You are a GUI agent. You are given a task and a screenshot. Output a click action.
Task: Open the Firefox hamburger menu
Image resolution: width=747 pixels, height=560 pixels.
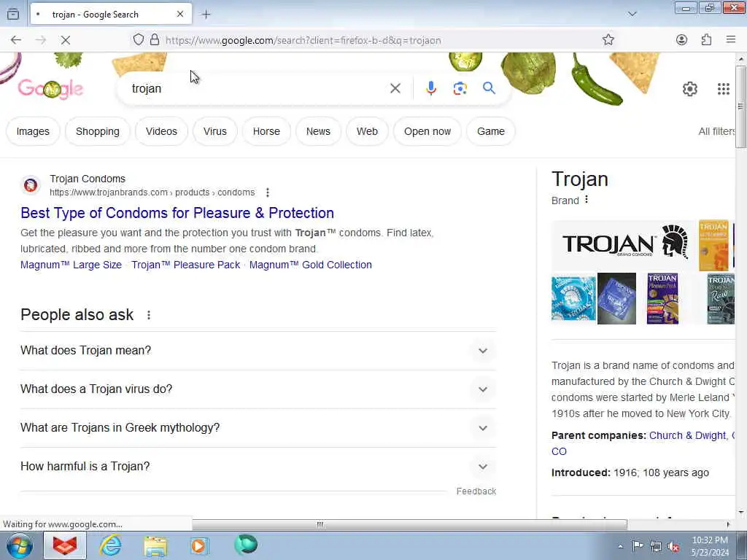click(x=731, y=40)
